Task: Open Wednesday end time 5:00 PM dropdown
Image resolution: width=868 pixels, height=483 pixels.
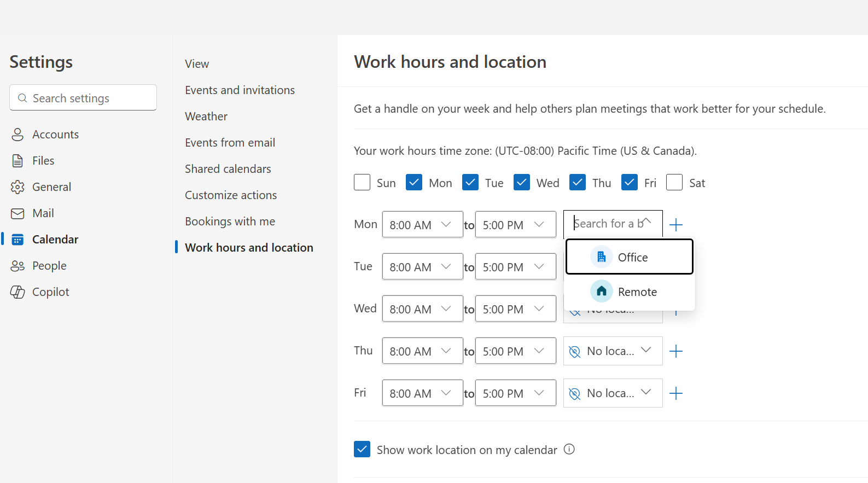Action: pos(516,309)
